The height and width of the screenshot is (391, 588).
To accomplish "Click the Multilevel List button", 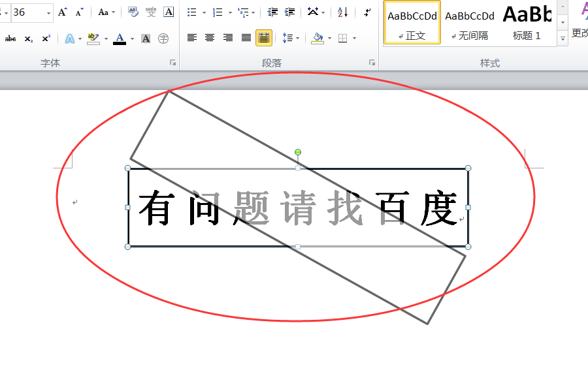I will click(243, 12).
